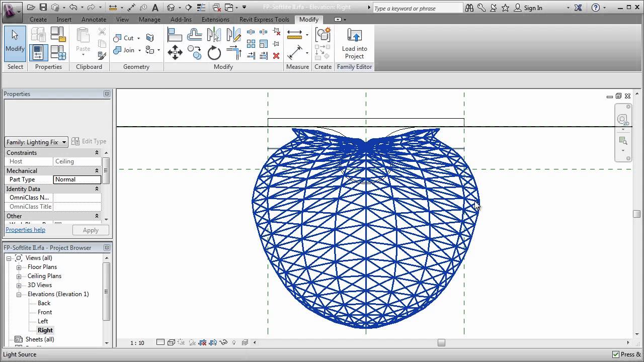Click the keyword search input field
Viewport: 644px width, 362px height.
417,8
